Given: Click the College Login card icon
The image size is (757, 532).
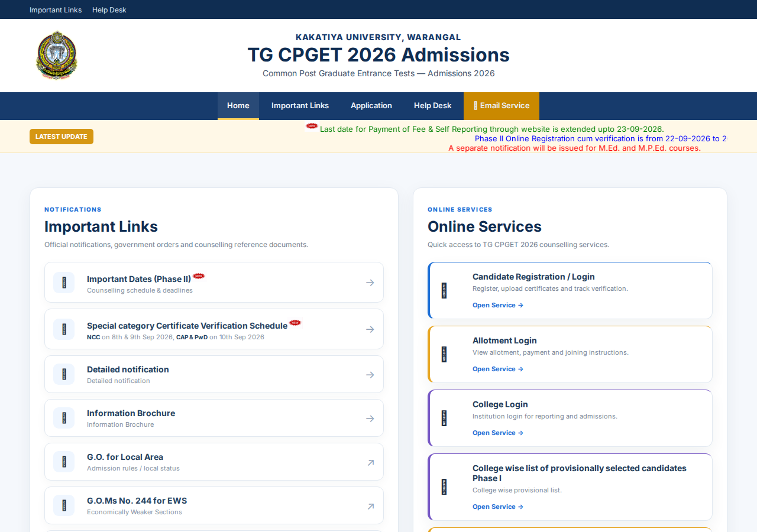Looking at the screenshot, I should pyautogui.click(x=444, y=418).
